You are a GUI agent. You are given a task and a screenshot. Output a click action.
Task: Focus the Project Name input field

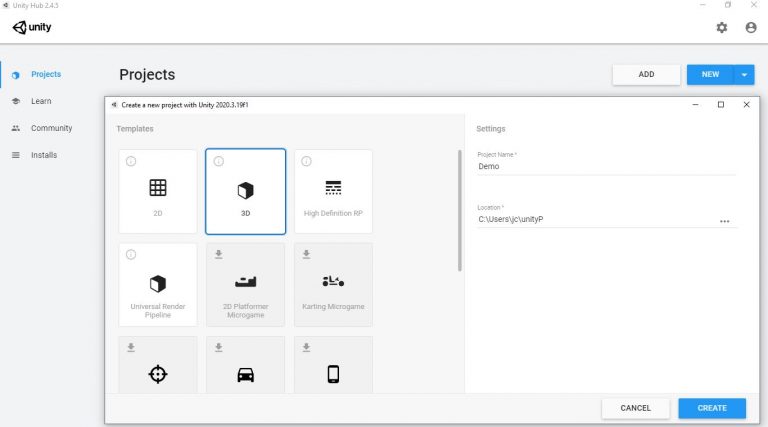(x=606, y=167)
